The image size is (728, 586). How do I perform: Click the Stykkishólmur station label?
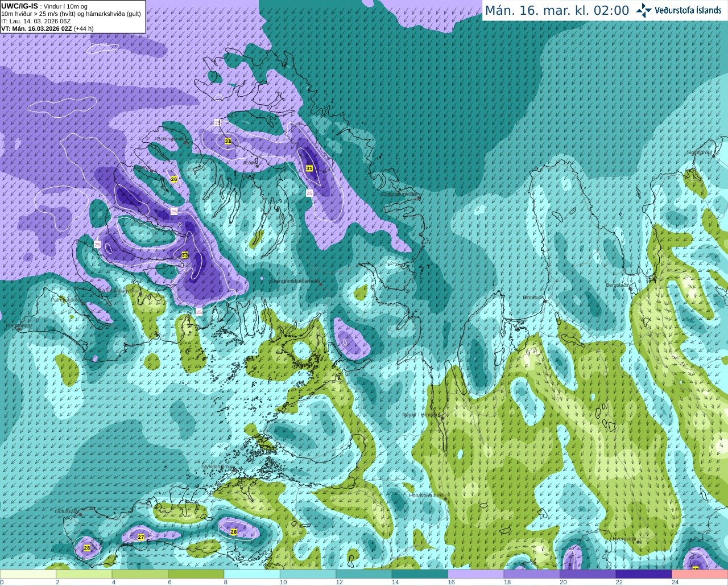[218, 467]
